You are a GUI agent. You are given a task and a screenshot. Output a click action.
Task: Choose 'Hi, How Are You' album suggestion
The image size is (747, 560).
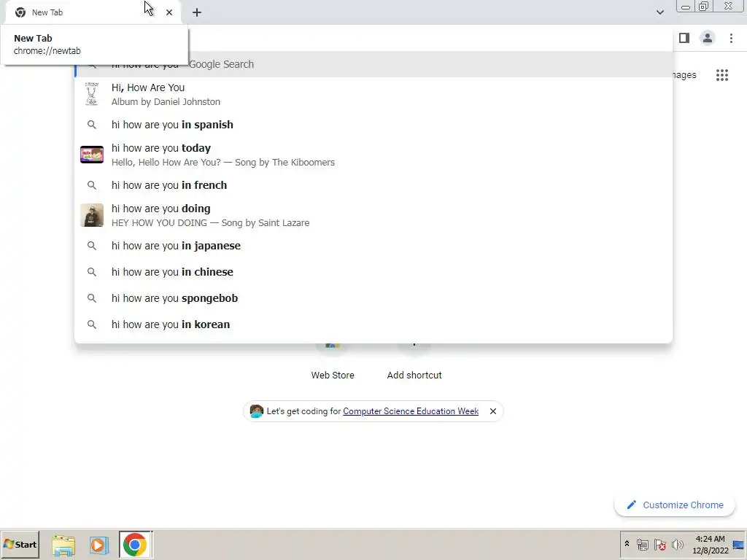[373, 94]
